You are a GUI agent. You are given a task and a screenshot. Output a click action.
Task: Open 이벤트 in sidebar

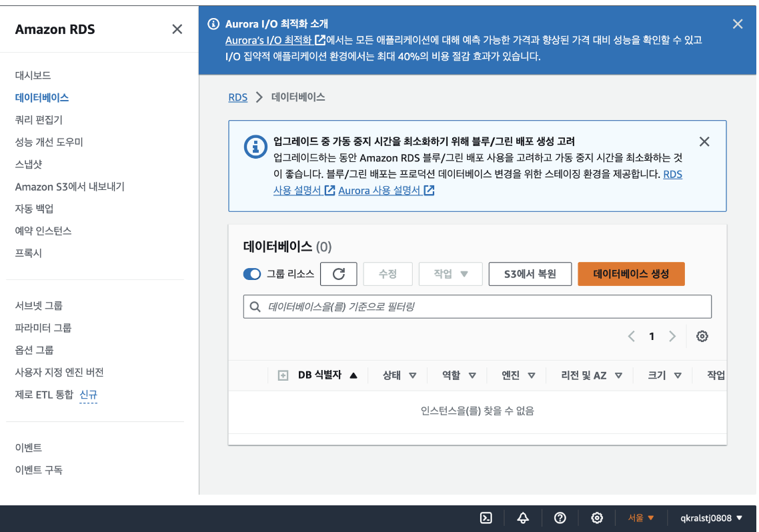[29, 448]
